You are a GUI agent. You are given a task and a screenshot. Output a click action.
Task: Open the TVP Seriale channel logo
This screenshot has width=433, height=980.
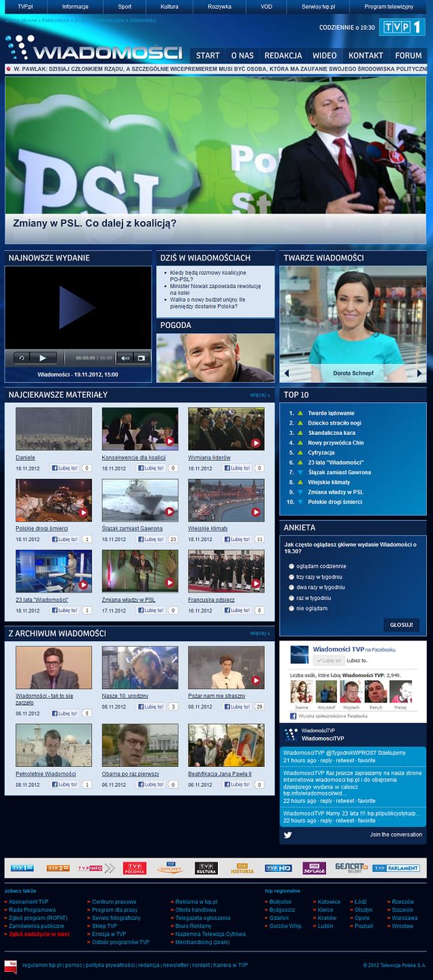pyautogui.click(x=314, y=868)
